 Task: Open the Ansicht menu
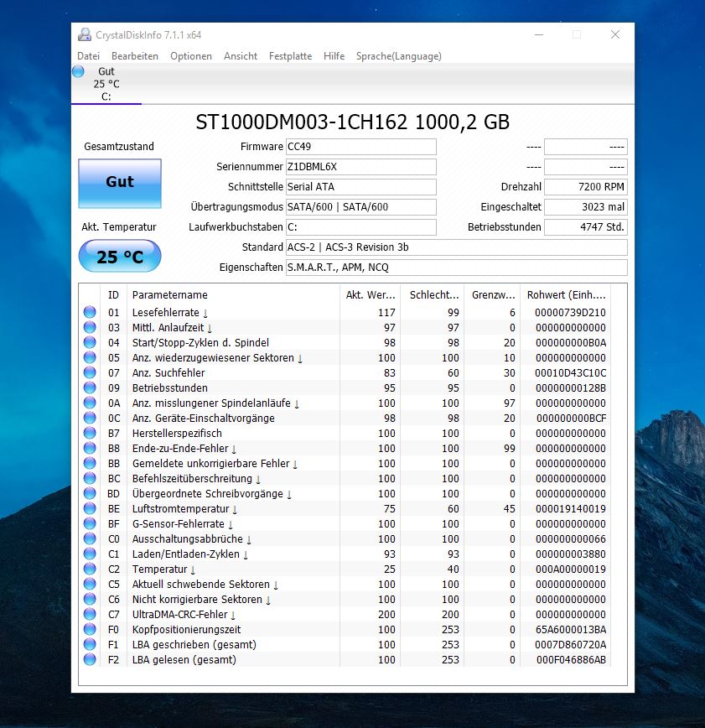point(241,56)
